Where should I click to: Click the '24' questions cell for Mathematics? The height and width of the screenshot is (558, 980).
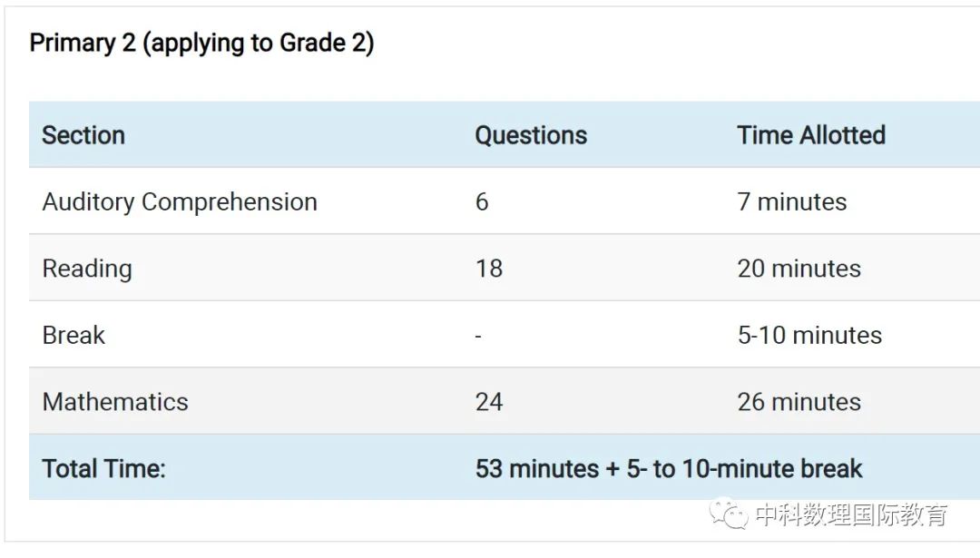click(x=489, y=402)
